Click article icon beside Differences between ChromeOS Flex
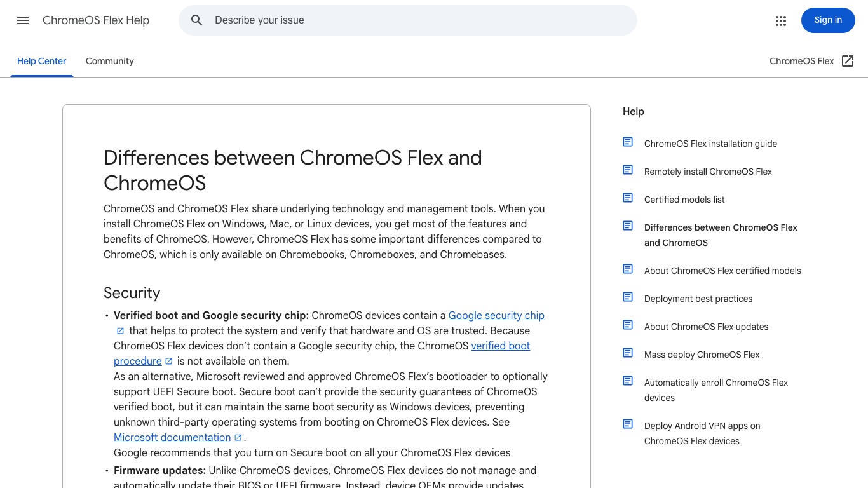Image resolution: width=868 pixels, height=488 pixels. point(628,226)
